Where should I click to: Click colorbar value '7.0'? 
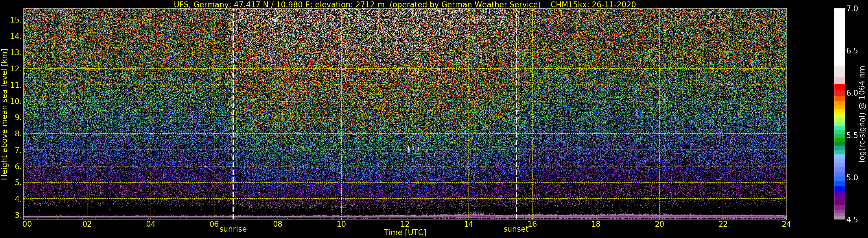(852, 9)
